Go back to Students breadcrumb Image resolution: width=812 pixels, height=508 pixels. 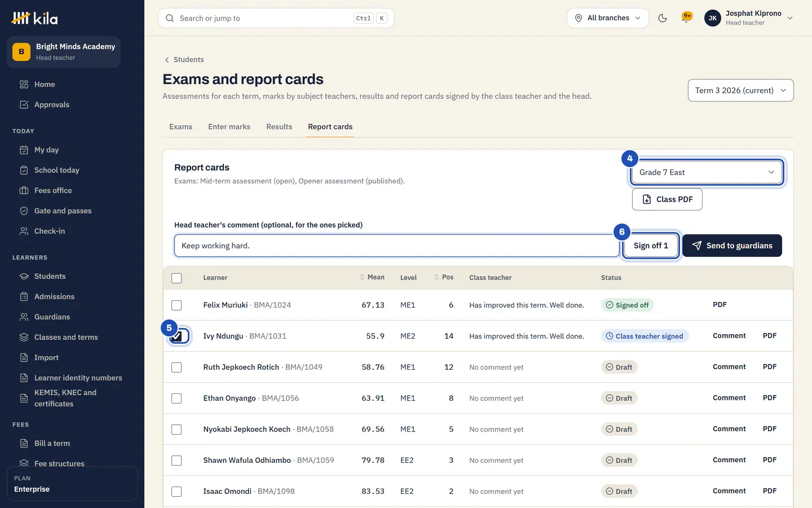(184, 60)
